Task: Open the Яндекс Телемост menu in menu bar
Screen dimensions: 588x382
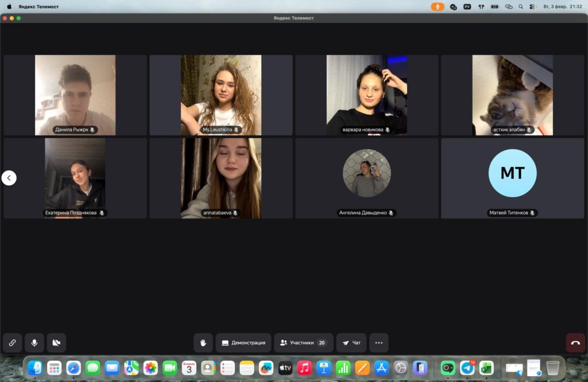Action: (x=37, y=6)
